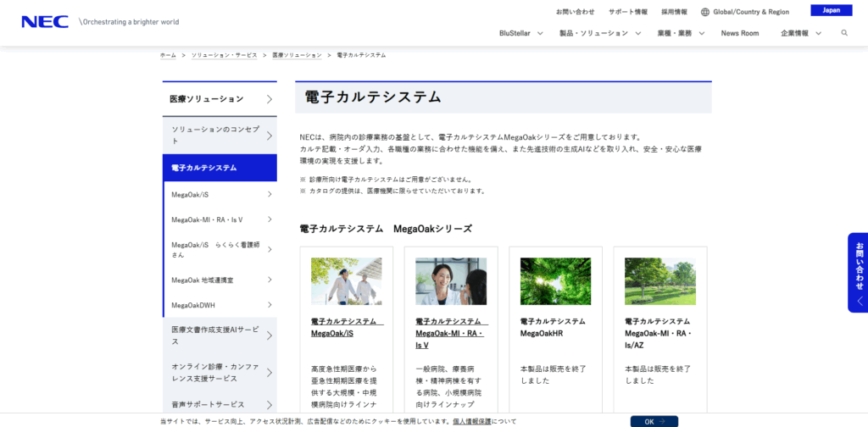Click the chevron beside 医療ソリューション heading
The image size is (868, 427).
pos(269,100)
